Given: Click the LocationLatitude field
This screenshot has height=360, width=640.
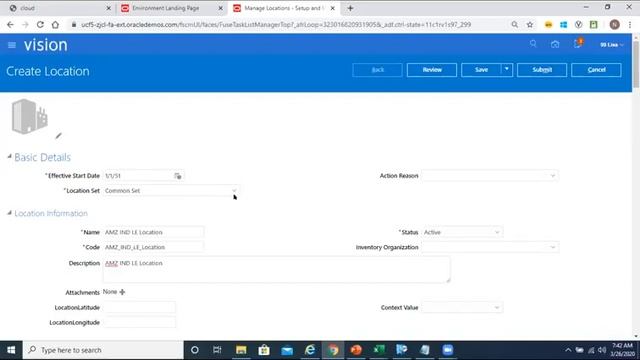Looking at the screenshot, I should [139, 308].
